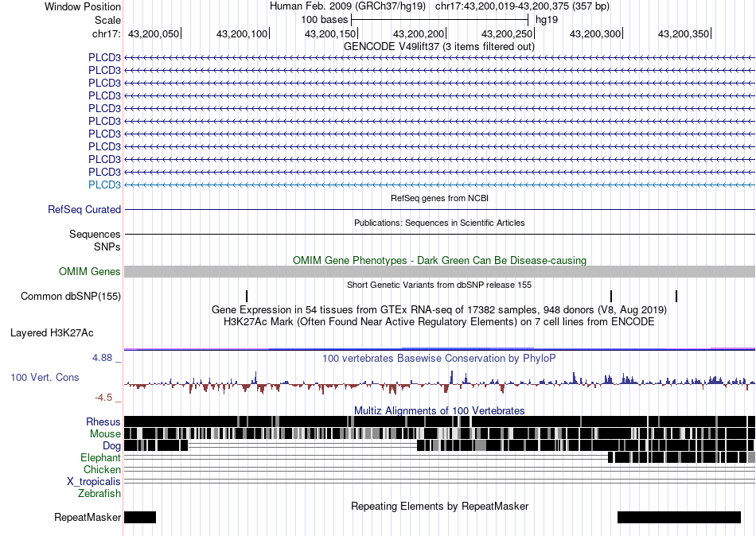The width and height of the screenshot is (756, 536).
Task: Click the "SNPs" track label
Action: 107,247
